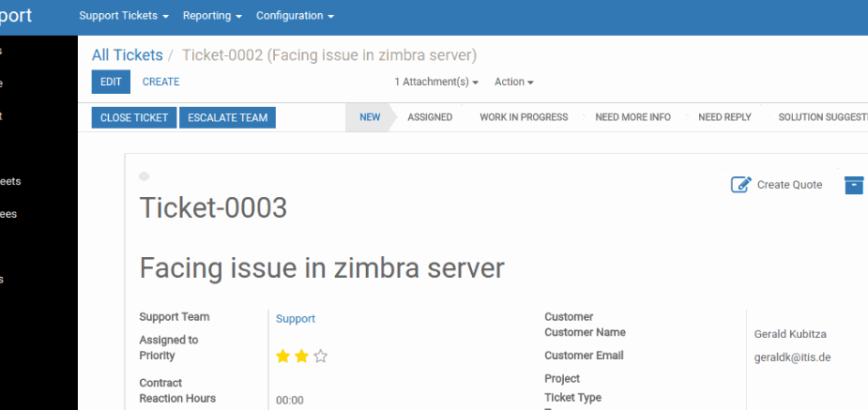The height and width of the screenshot is (410, 868).
Task: Click the grey kanban state dot
Action: tap(144, 176)
